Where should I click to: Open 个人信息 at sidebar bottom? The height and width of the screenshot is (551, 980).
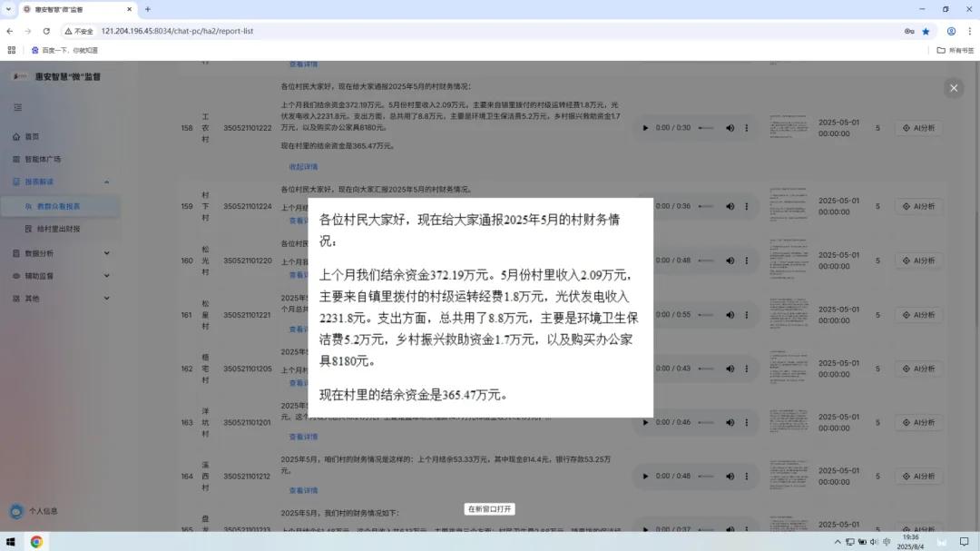43,511
